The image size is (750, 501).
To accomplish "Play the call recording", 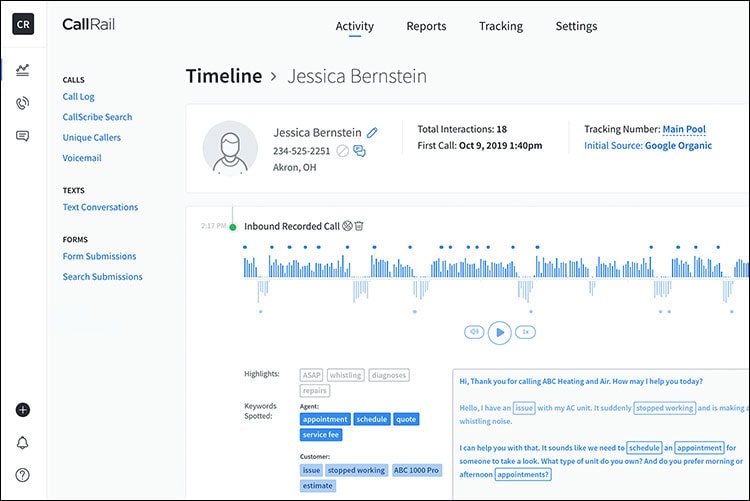I will tap(499, 332).
